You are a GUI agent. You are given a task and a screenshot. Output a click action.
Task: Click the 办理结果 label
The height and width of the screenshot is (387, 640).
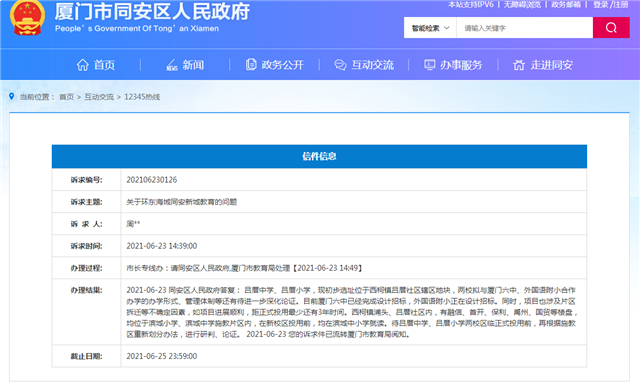click(86, 290)
